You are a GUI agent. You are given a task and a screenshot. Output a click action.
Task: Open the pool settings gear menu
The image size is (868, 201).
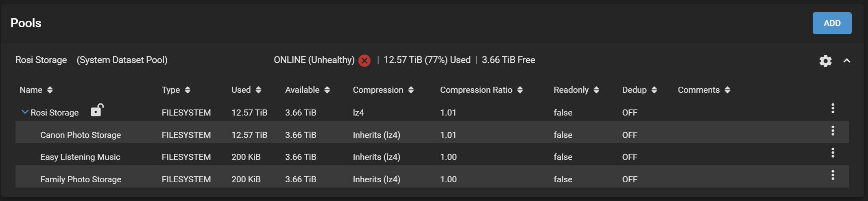click(x=825, y=61)
